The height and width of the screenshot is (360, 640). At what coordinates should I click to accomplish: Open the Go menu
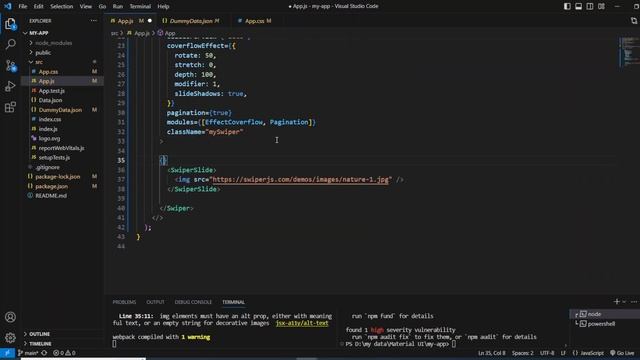pyautogui.click(x=102, y=6)
